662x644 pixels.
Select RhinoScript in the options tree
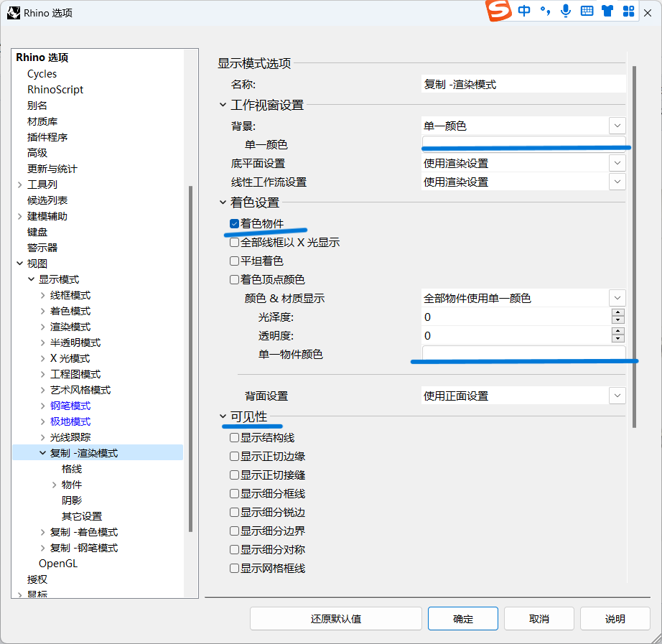pyautogui.click(x=55, y=90)
